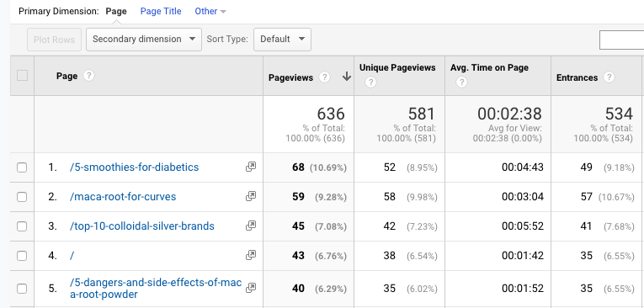Open the /5-dangers-and-side-effects-of-maca-root-powder link
Screen dimensions: 644x308
pos(156,289)
